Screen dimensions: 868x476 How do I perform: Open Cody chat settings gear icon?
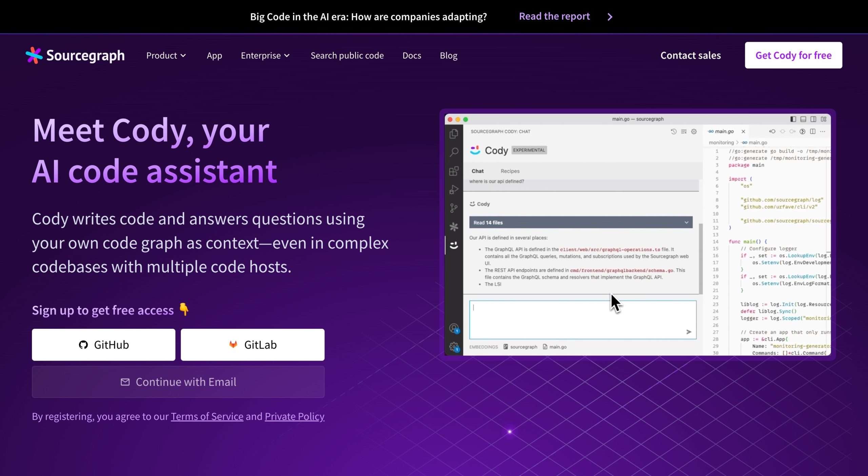coord(694,132)
